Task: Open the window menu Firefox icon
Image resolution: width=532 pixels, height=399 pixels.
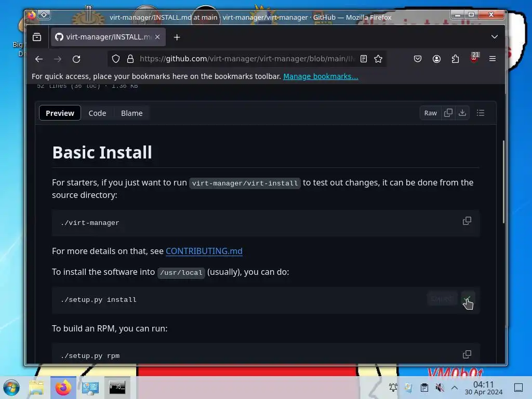Action: [32, 15]
